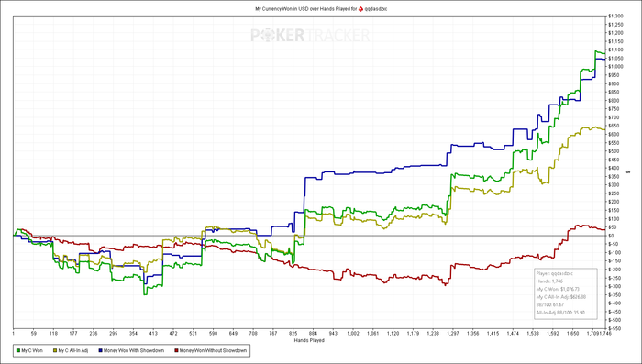Screen dimensions: 642x364
Task: Click the 'My C Won: $1,076.73' summary line
Action: [558, 289]
